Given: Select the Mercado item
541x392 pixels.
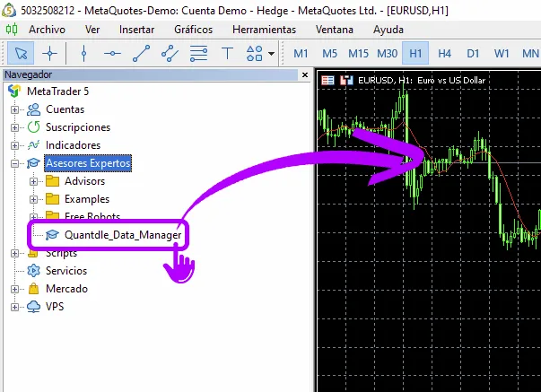Looking at the screenshot, I should point(66,289).
